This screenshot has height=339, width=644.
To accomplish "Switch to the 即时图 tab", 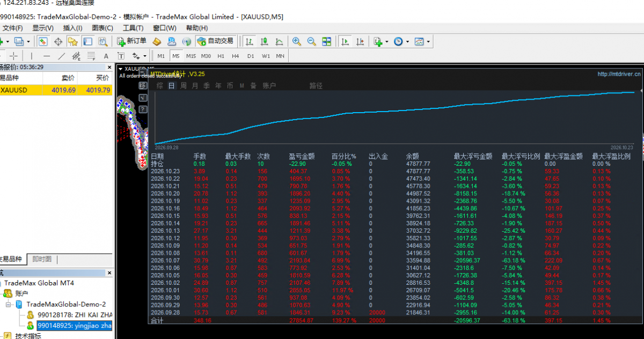I will click(42, 259).
